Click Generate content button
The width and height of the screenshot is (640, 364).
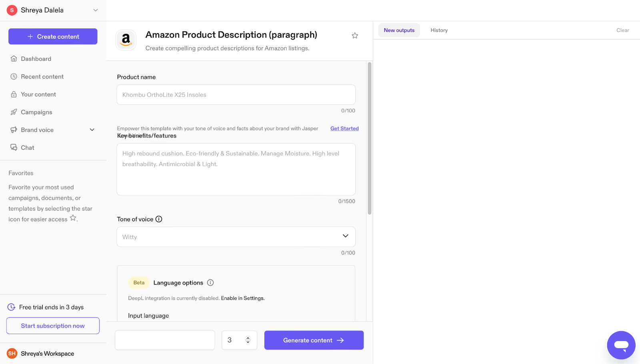point(314,340)
